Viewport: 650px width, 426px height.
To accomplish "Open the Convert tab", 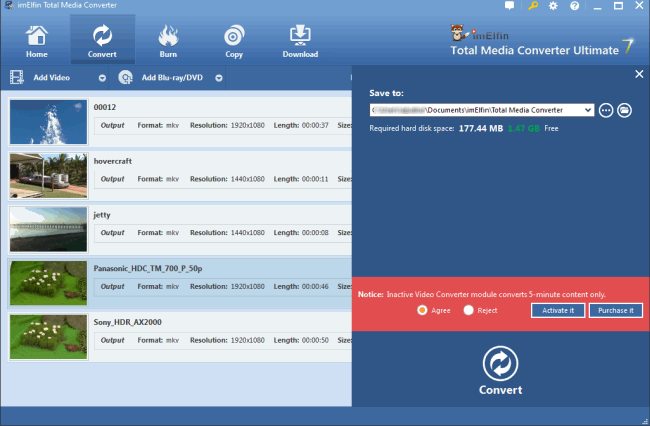I will [x=102, y=41].
